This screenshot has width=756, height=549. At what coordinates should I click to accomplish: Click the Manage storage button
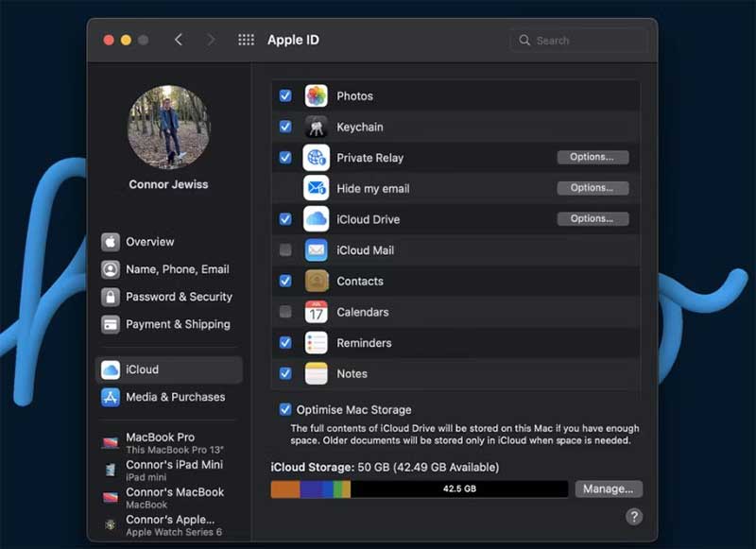click(608, 489)
